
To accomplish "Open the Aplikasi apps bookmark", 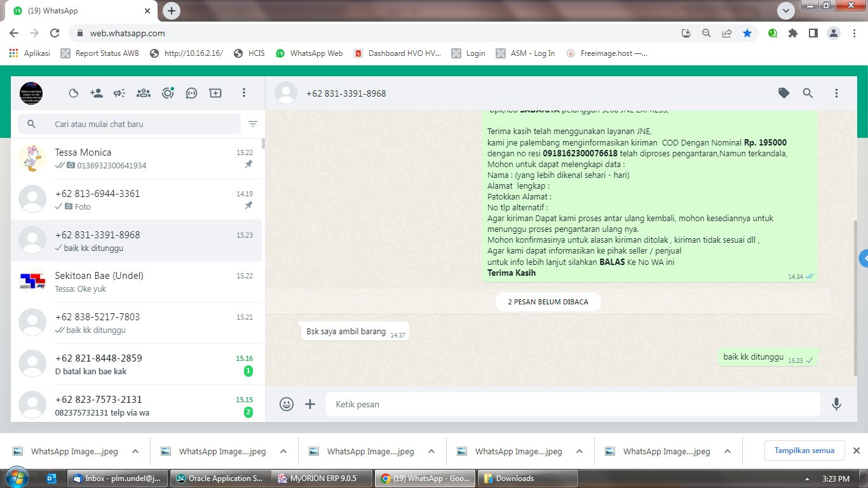I will coord(30,53).
